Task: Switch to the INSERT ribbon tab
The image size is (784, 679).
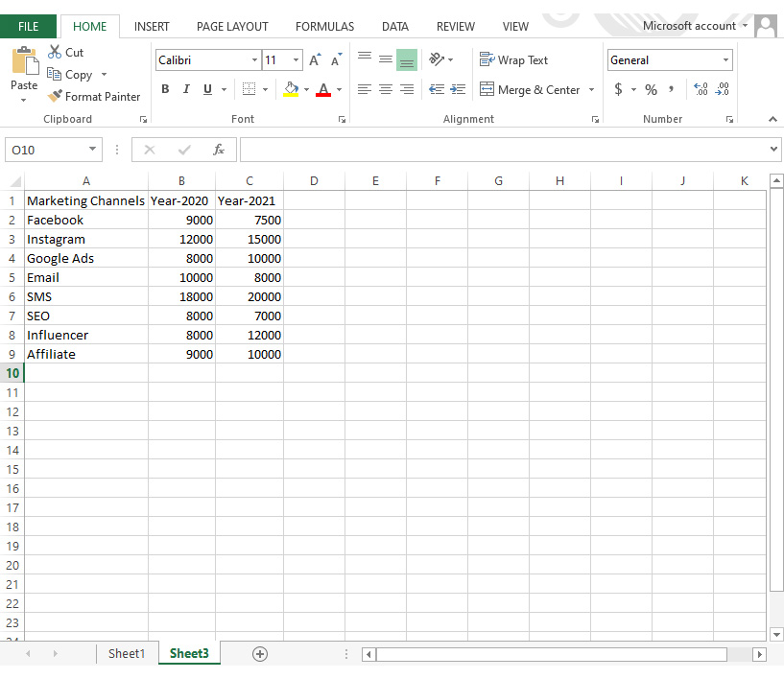Action: tap(150, 26)
